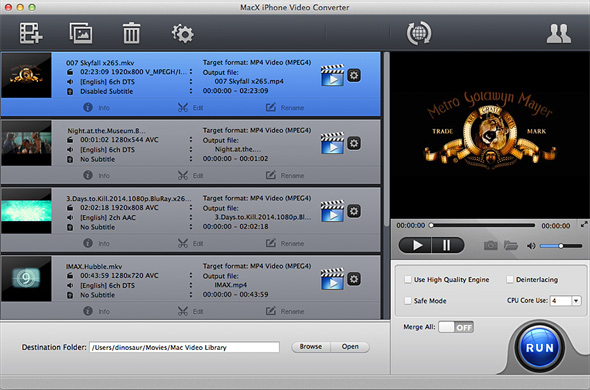Screen dimensions: 590x390
Task: Click the output name 007 Skyfall x265.mp4
Action: tap(249, 81)
